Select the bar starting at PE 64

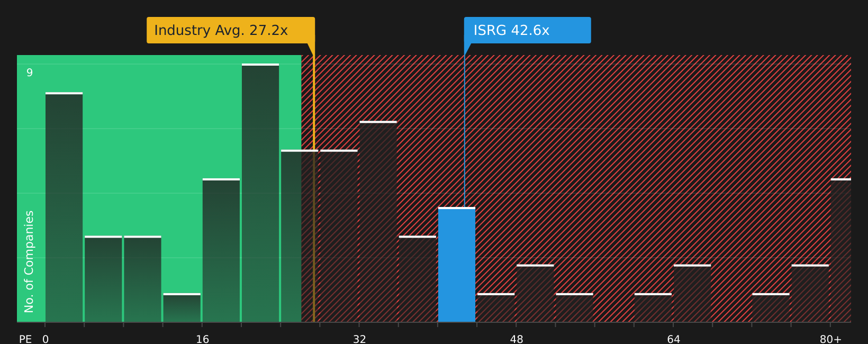692,293
